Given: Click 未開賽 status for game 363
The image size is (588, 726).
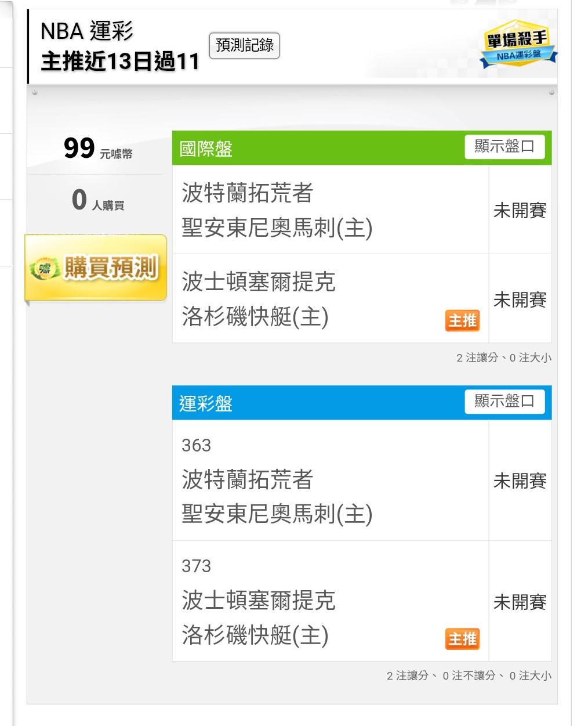Looking at the screenshot, I should [x=520, y=481].
